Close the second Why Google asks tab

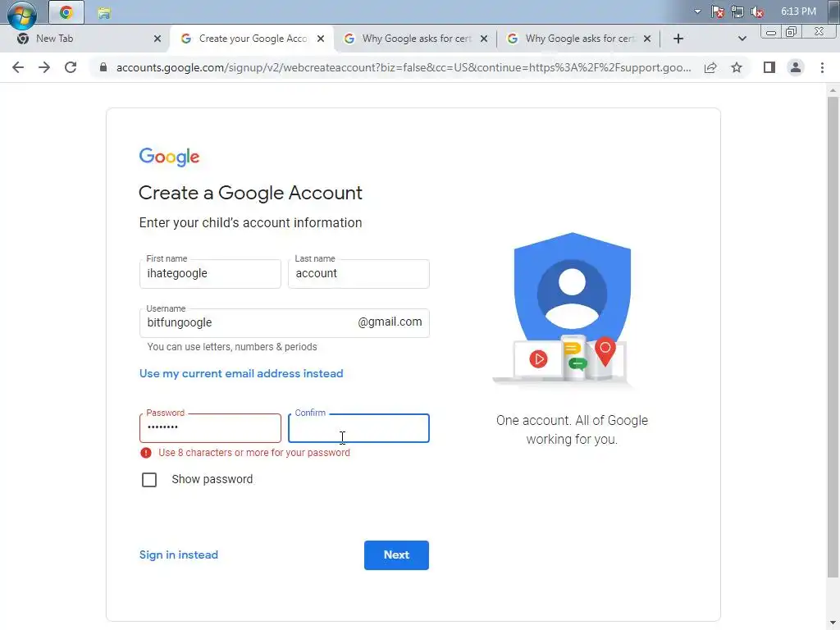point(647,39)
